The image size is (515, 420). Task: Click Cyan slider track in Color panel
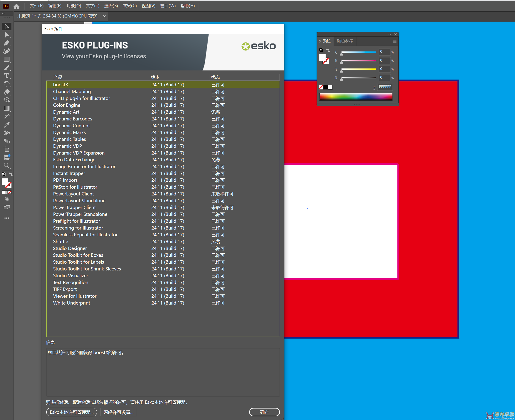(358, 52)
